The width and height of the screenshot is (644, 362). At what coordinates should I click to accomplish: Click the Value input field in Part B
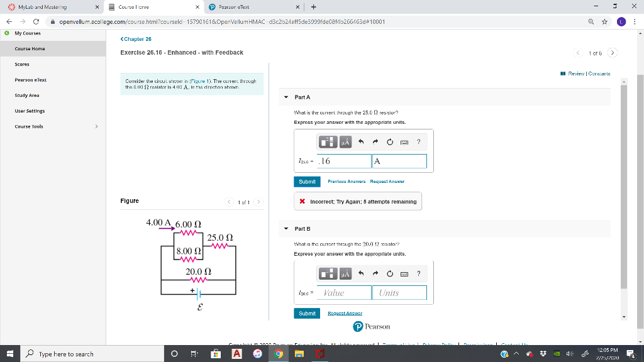point(344,292)
